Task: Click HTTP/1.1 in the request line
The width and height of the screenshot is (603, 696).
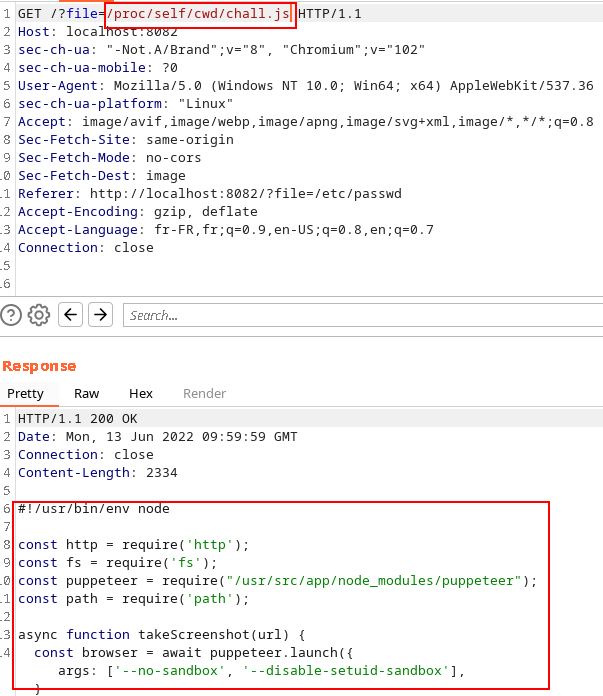Action: point(329,14)
